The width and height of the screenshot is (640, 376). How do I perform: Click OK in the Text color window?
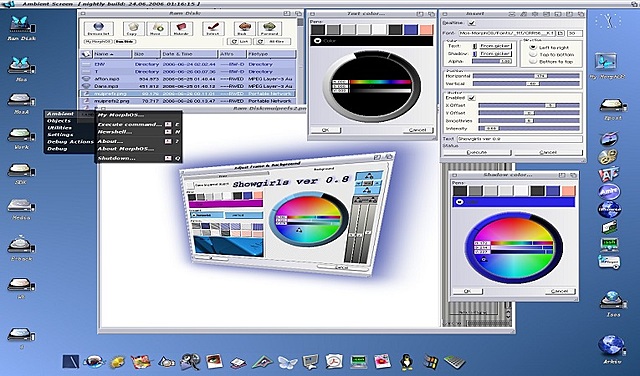(x=325, y=130)
